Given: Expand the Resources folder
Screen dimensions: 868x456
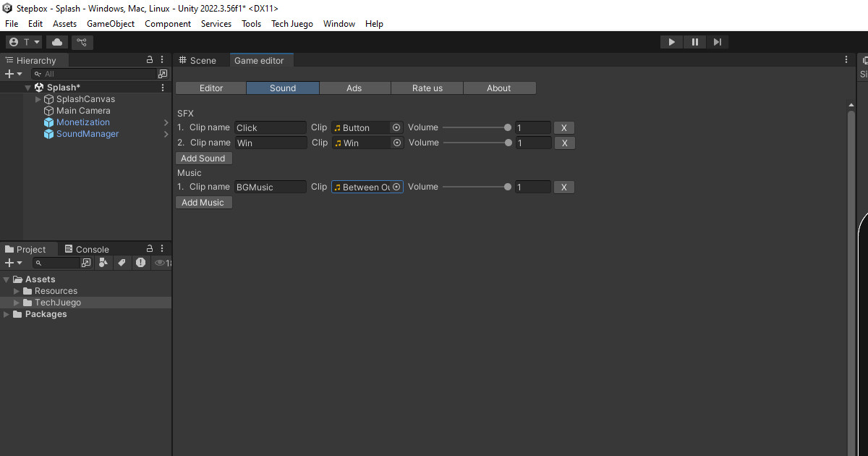Looking at the screenshot, I should (17, 291).
